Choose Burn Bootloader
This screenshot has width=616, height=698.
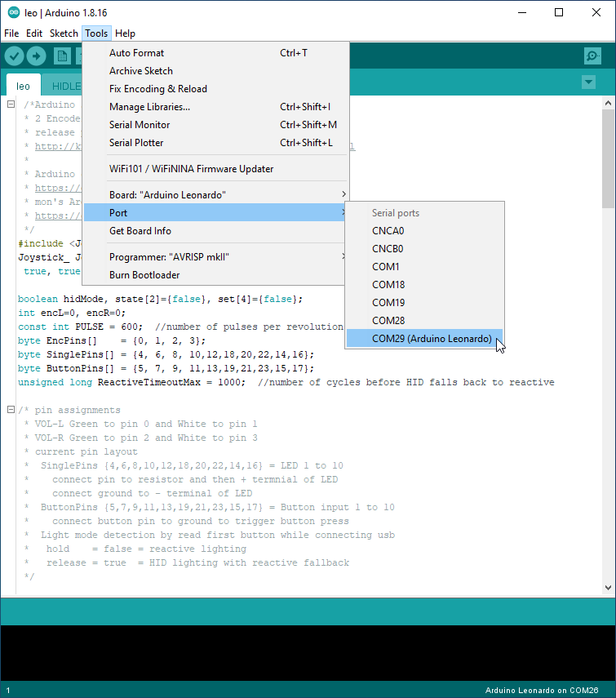pyautogui.click(x=215, y=274)
